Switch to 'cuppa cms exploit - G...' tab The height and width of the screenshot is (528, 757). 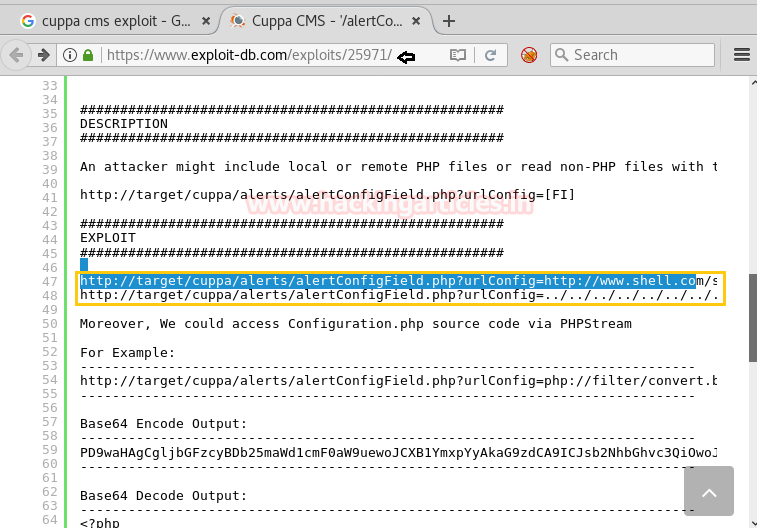click(x=116, y=21)
